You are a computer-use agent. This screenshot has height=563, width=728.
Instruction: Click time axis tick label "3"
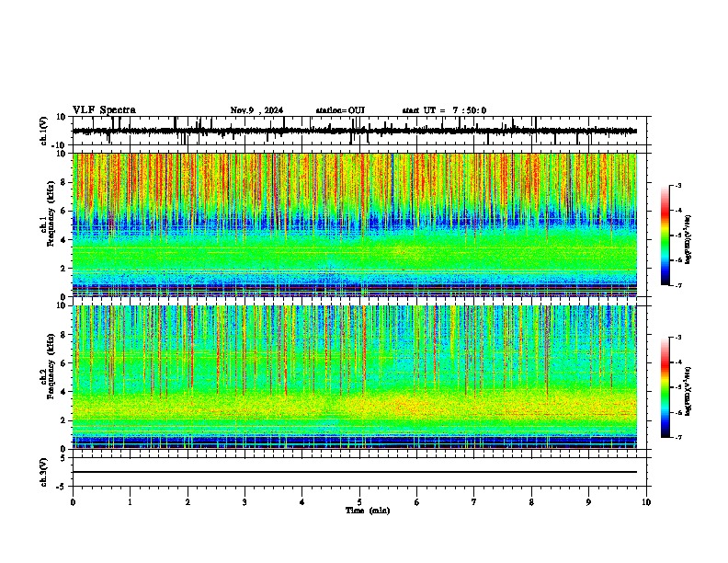245,502
